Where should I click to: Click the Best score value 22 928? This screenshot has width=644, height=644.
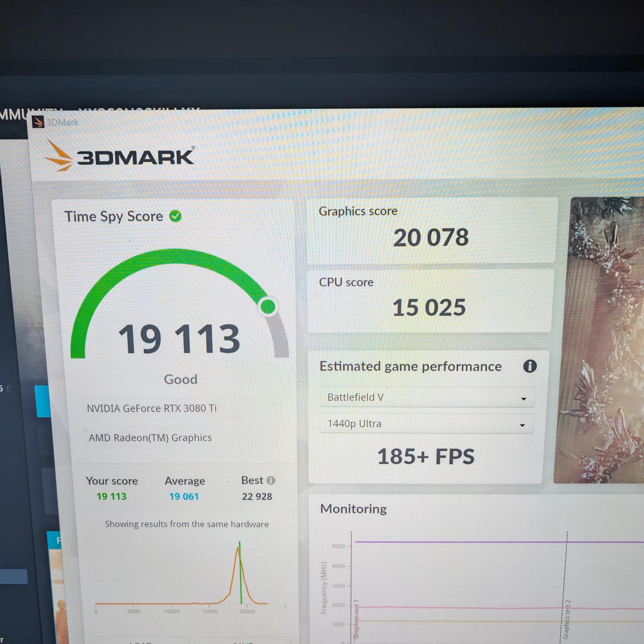(x=257, y=496)
